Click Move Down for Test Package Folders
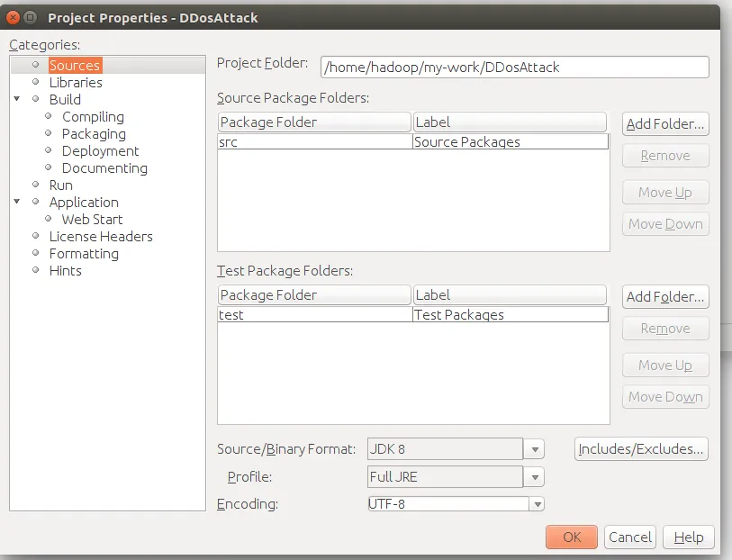The width and height of the screenshot is (732, 560). pos(665,397)
